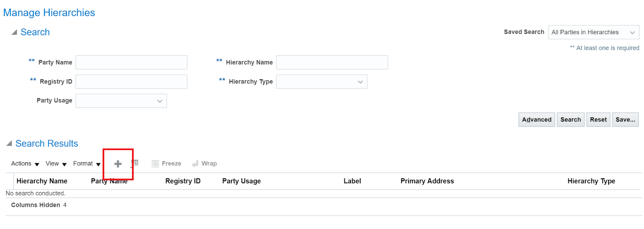The image size is (644, 229).
Task: Click the Save... button
Action: coord(625,120)
